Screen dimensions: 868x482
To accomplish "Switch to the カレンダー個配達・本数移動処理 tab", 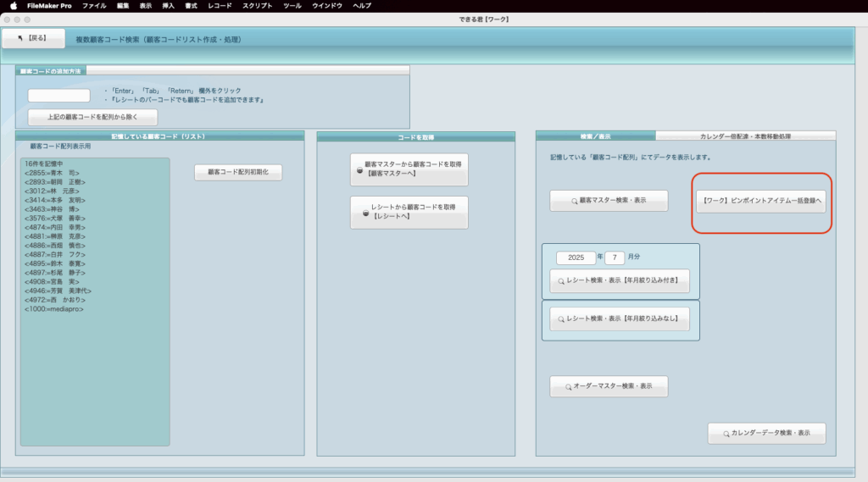I will (x=745, y=136).
